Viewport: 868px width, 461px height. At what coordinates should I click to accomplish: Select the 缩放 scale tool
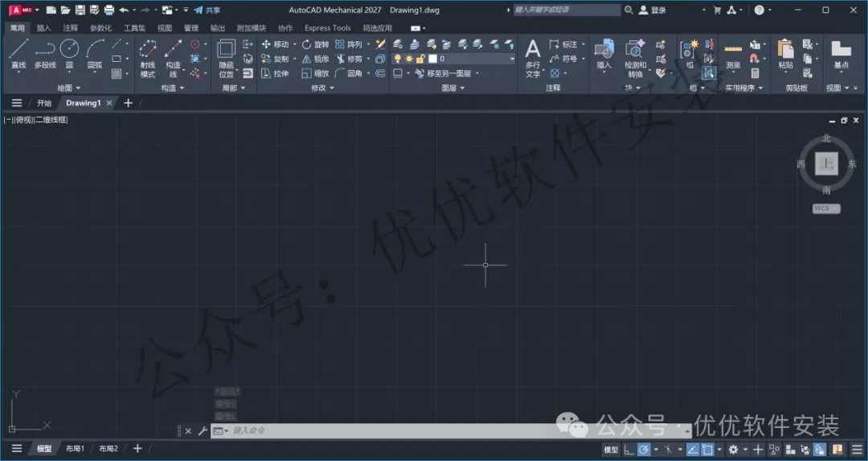[x=316, y=73]
